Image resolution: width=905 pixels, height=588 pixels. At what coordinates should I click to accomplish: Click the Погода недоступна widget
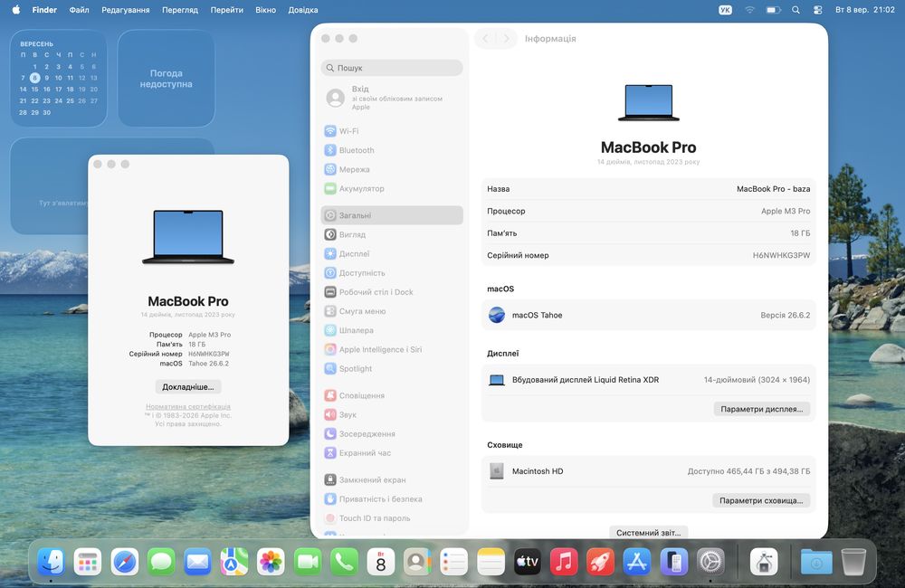[x=167, y=78]
